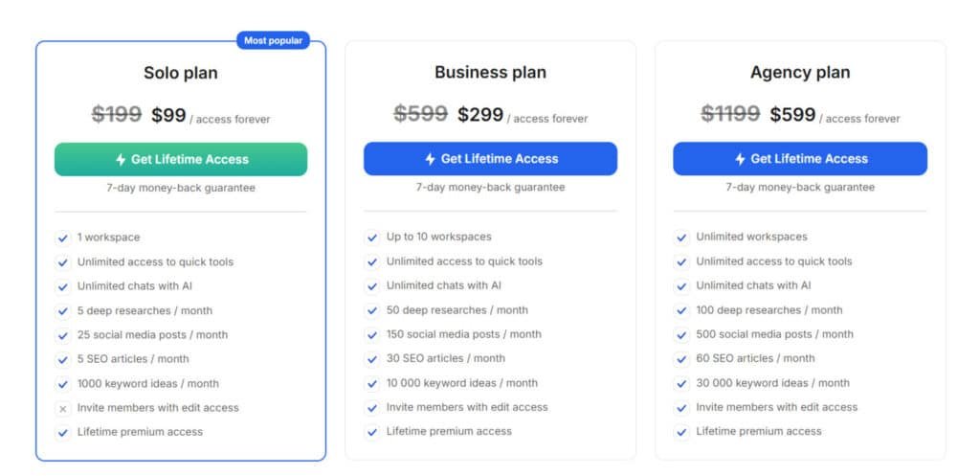This screenshot has width=980, height=476.
Task: Click checkmark next to Unlimited workspaces
Action: 681,238
